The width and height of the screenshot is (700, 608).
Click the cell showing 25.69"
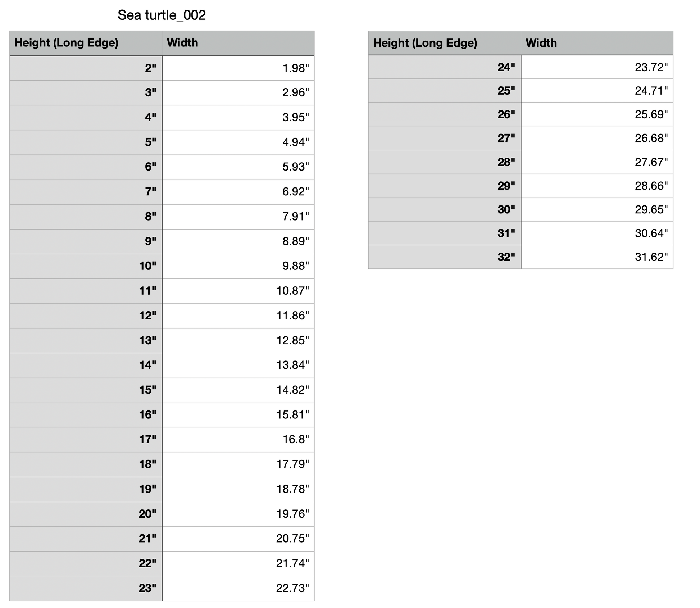click(597, 114)
